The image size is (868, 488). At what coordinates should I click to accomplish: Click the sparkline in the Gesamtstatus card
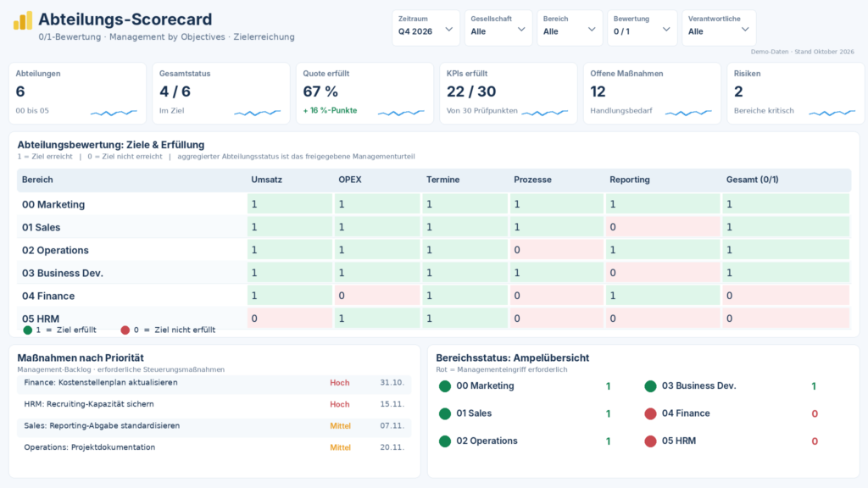pos(258,113)
